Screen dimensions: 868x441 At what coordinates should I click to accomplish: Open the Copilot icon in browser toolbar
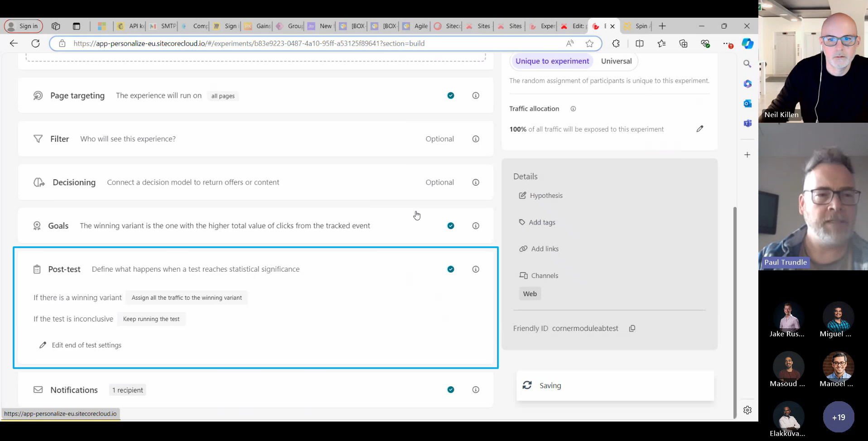[747, 43]
